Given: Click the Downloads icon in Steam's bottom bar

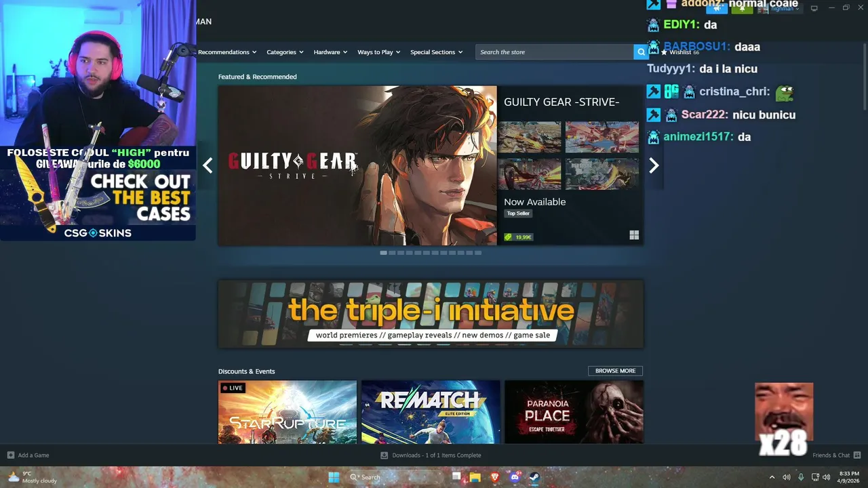Looking at the screenshot, I should [x=384, y=455].
